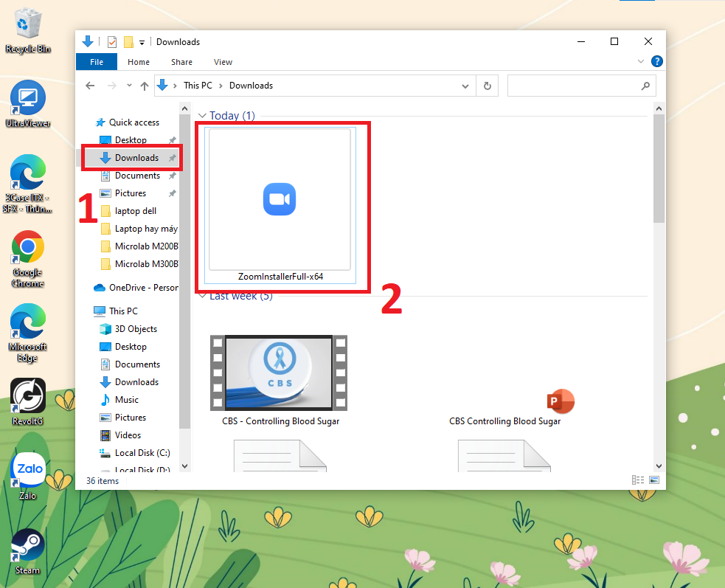Select pinned Documents under Quick access
The image size is (725, 588).
click(137, 176)
